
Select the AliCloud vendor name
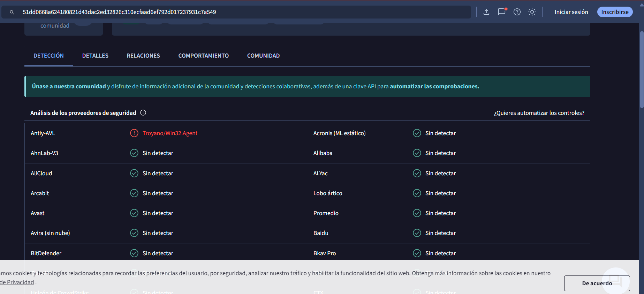[x=41, y=173]
